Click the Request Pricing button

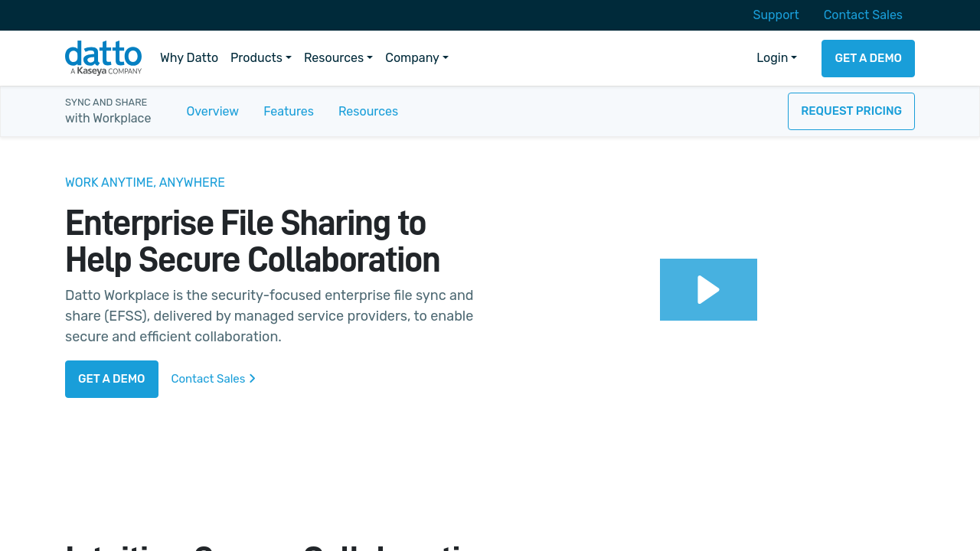tap(851, 112)
